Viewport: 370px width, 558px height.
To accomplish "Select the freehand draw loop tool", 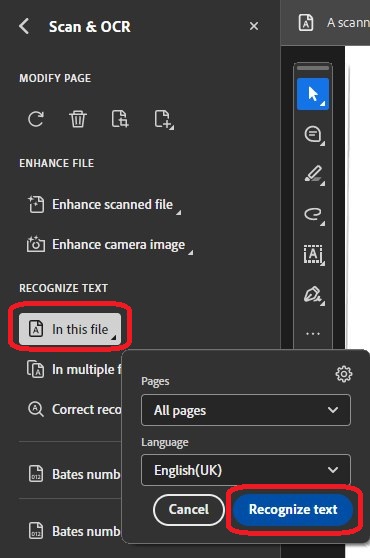I will pyautogui.click(x=314, y=215).
